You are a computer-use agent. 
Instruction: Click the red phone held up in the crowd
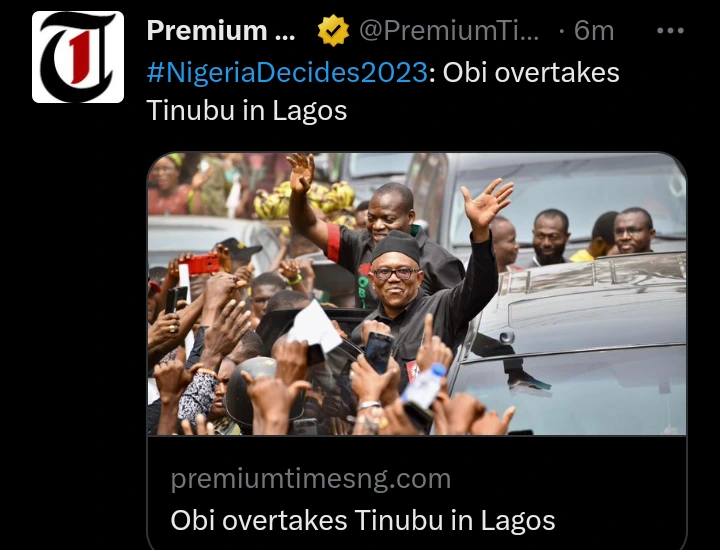pos(202,264)
